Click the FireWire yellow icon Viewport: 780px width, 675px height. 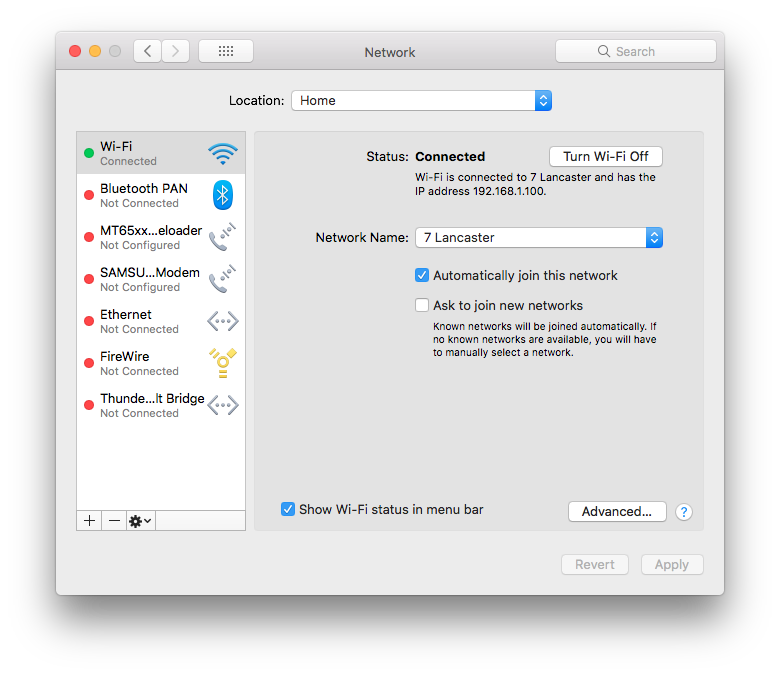point(222,363)
